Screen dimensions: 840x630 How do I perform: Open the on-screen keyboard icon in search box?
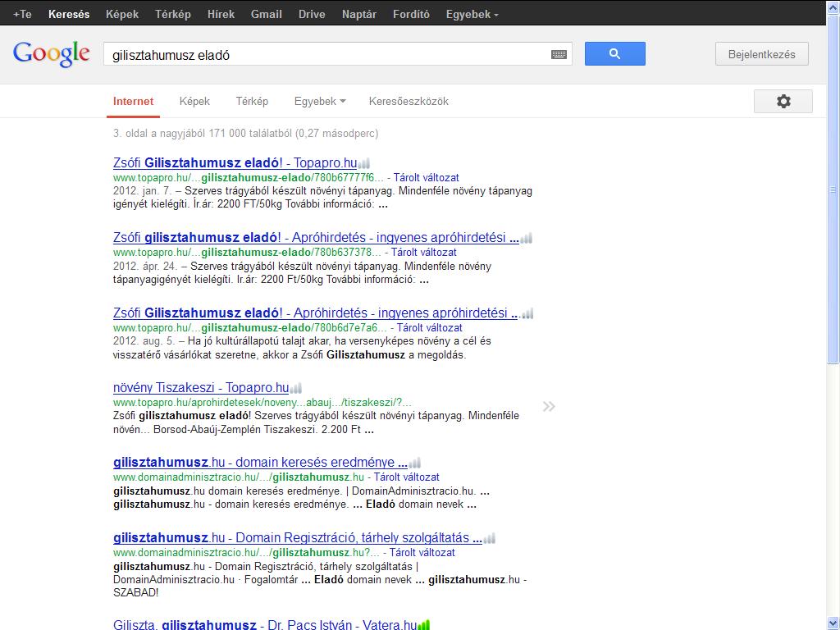[x=559, y=54]
